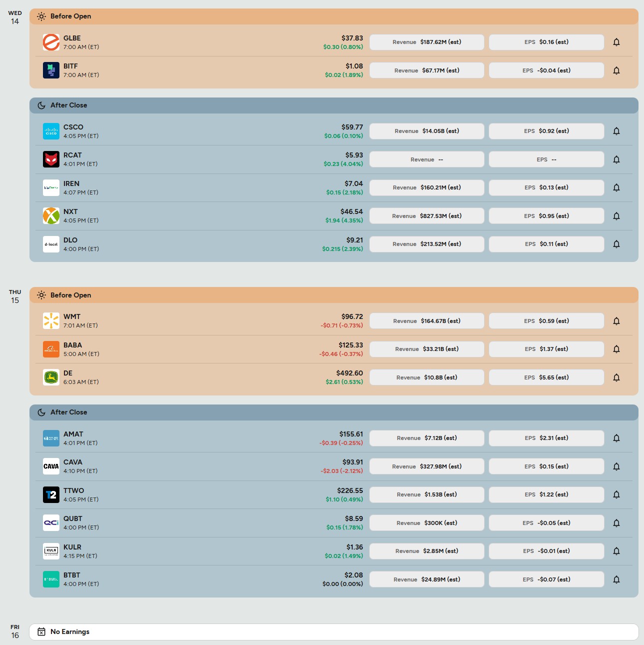Click TTWO price $226.55
The width and height of the screenshot is (644, 645).
pyautogui.click(x=350, y=490)
